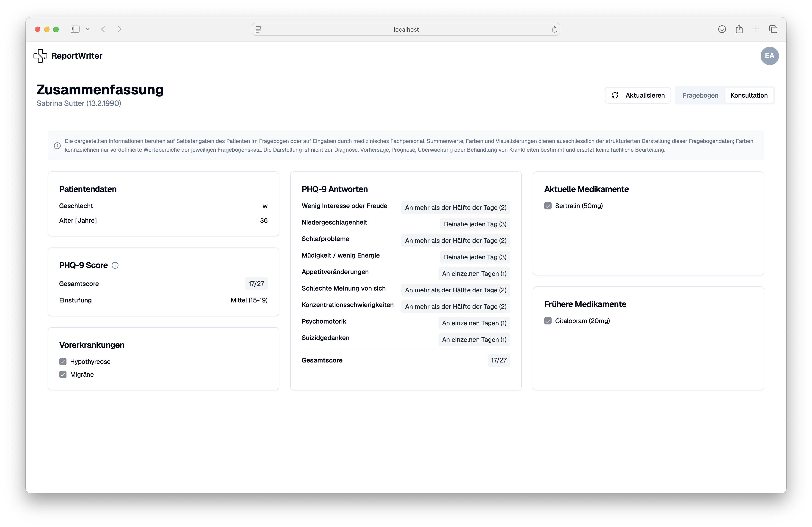812x527 pixels.
Task: Click the info icon in the disclaimer banner
Action: (57, 146)
